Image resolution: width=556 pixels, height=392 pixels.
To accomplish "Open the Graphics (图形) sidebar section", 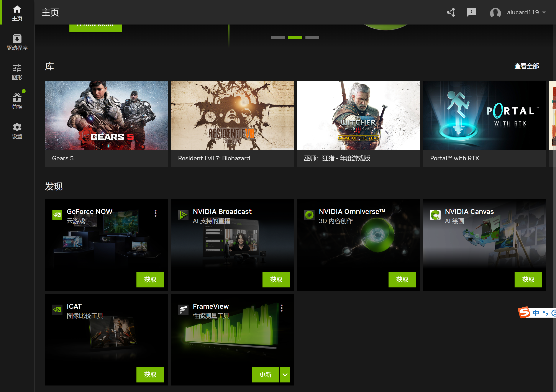I will click(x=17, y=72).
